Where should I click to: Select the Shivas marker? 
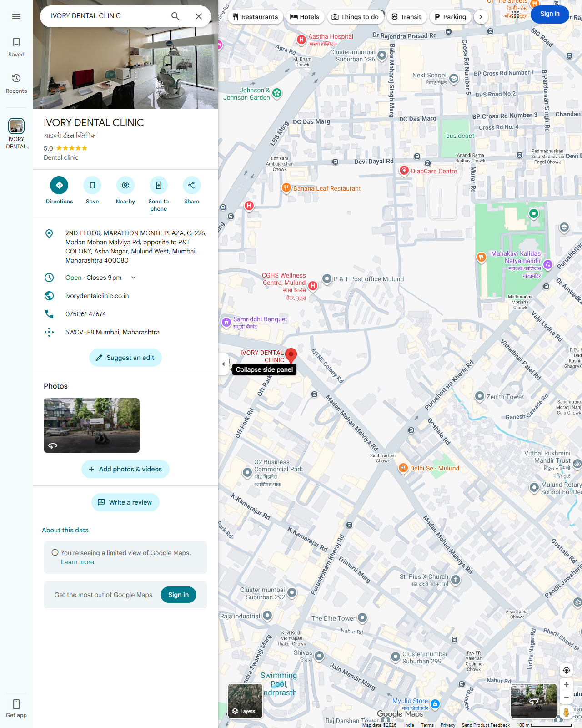pyautogui.click(x=319, y=656)
